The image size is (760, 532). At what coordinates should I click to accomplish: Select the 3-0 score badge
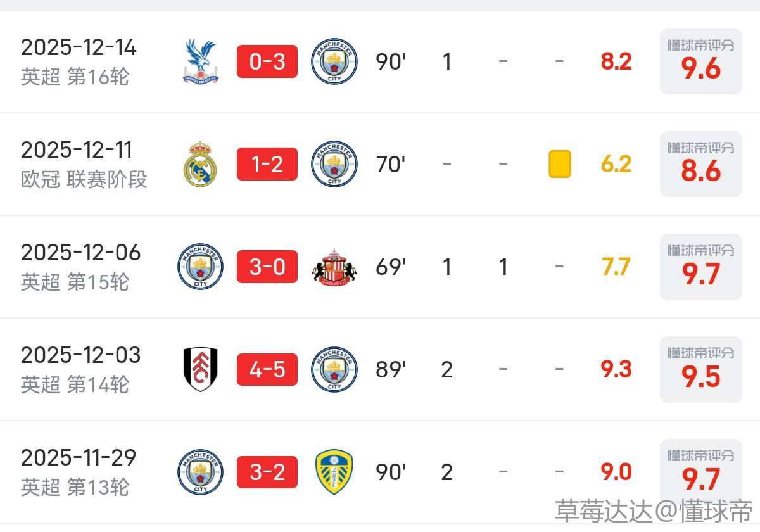point(267,267)
